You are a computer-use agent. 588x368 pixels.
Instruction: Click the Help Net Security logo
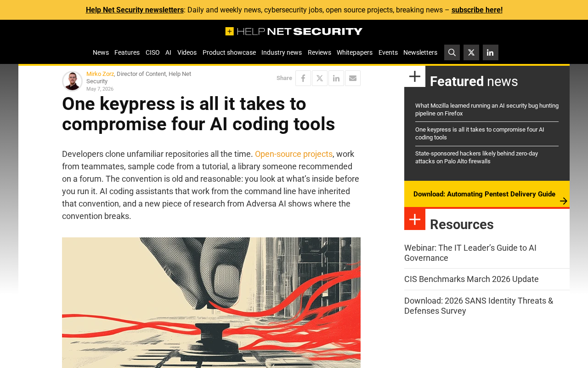[x=294, y=31]
